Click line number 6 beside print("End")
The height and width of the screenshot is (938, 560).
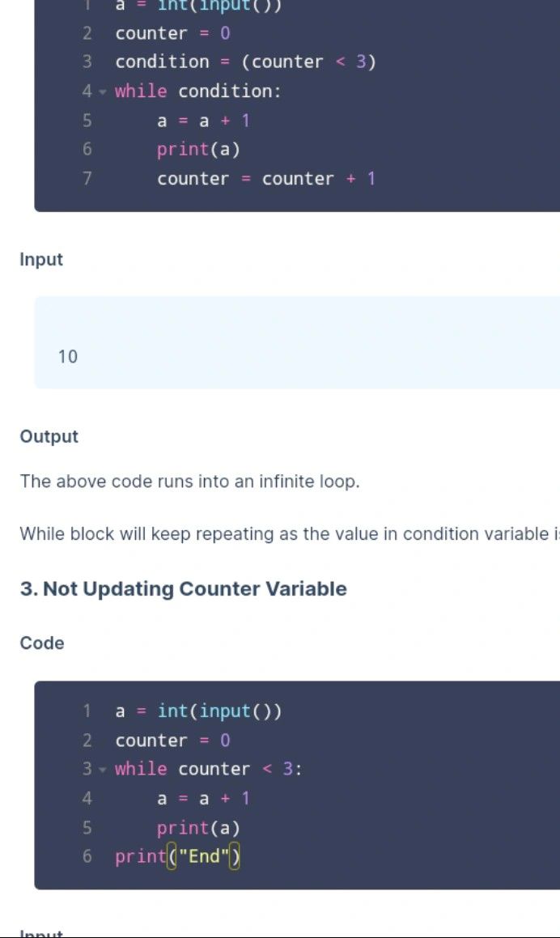87,856
